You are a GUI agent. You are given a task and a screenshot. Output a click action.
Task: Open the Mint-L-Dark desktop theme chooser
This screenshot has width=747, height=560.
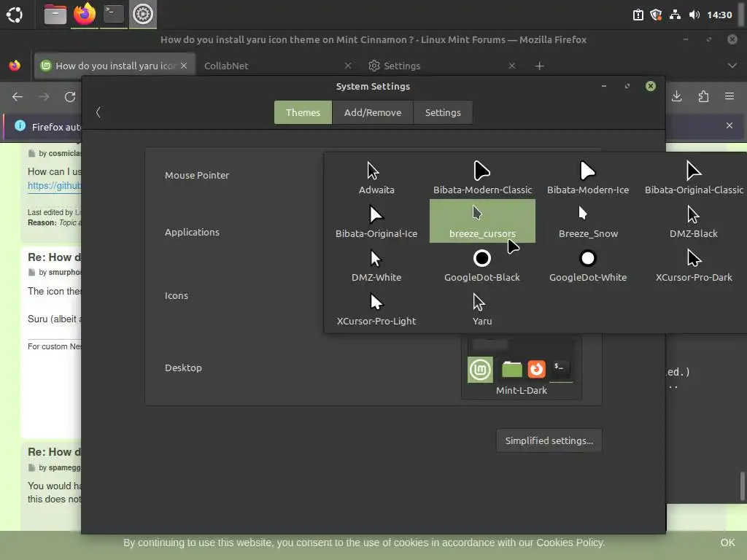click(x=521, y=367)
